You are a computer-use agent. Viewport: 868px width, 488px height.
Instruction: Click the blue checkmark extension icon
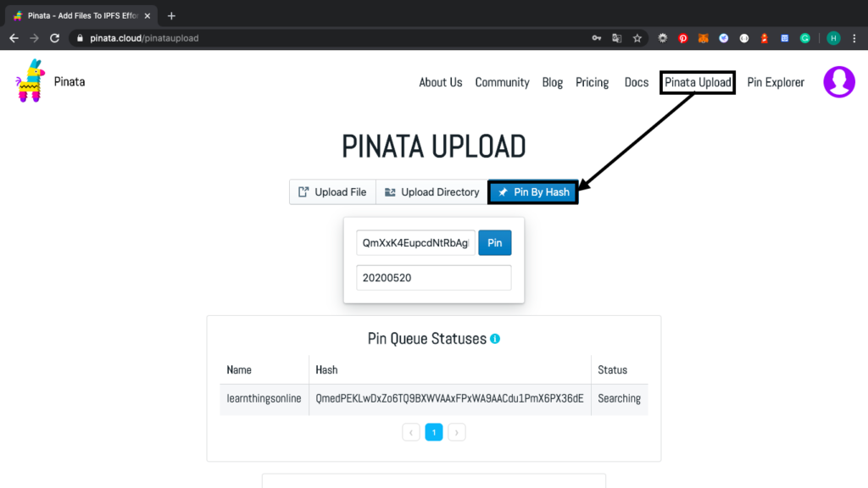pos(724,38)
